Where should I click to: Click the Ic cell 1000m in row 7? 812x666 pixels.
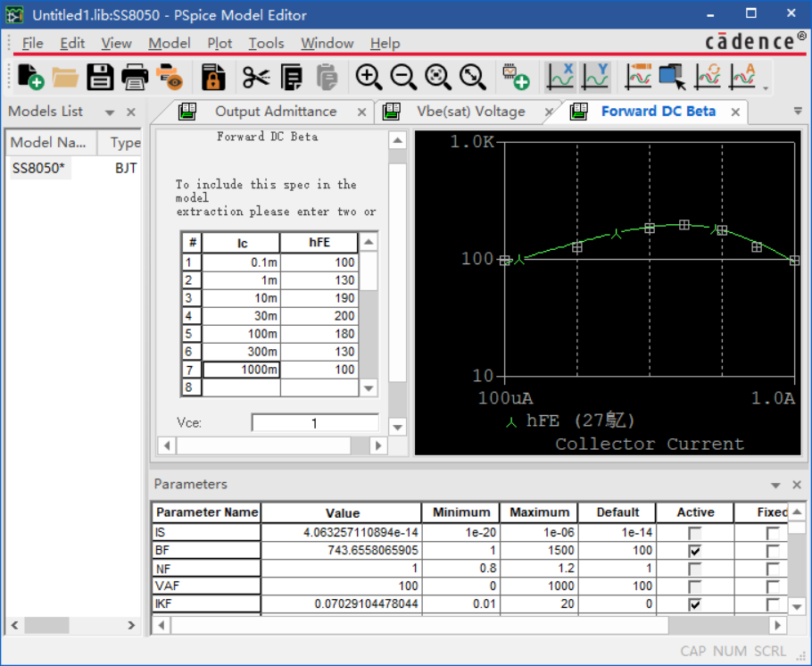(241, 370)
